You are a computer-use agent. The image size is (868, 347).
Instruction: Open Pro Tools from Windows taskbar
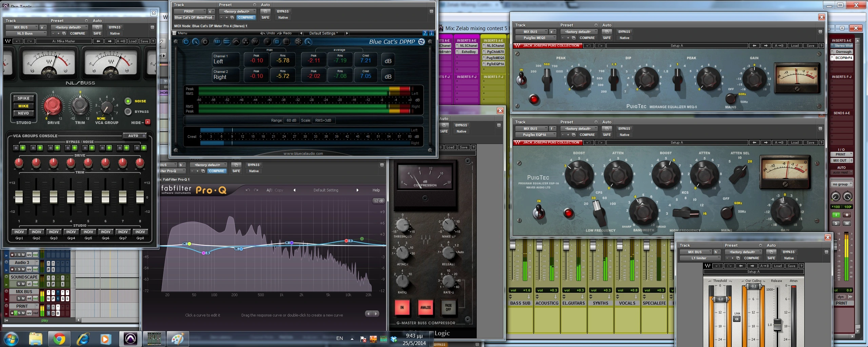131,339
